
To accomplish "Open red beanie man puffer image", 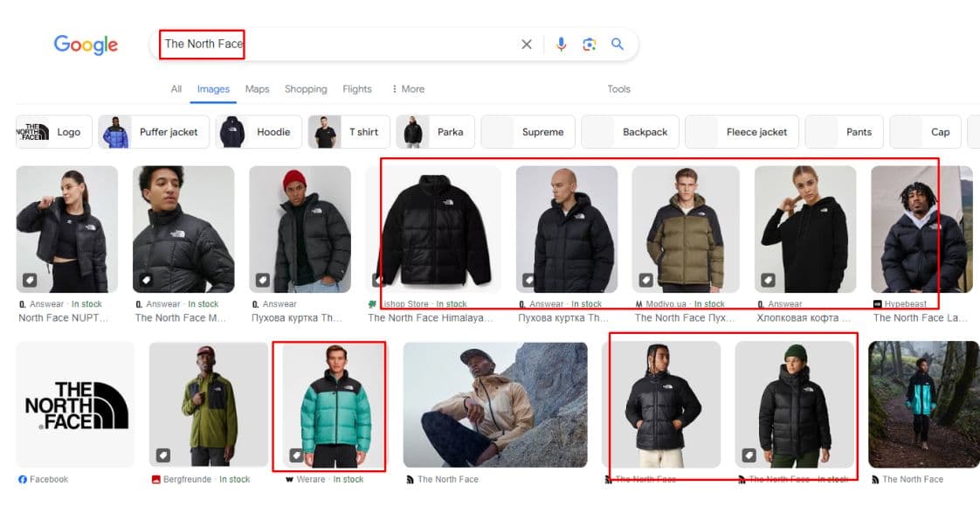I will [300, 229].
